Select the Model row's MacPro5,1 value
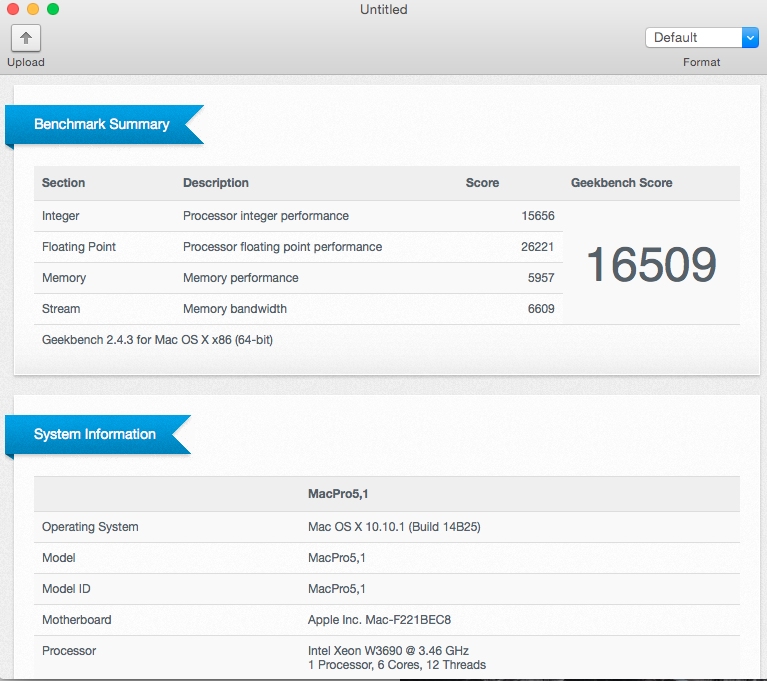Viewport: 767px width, 681px height. click(337, 558)
